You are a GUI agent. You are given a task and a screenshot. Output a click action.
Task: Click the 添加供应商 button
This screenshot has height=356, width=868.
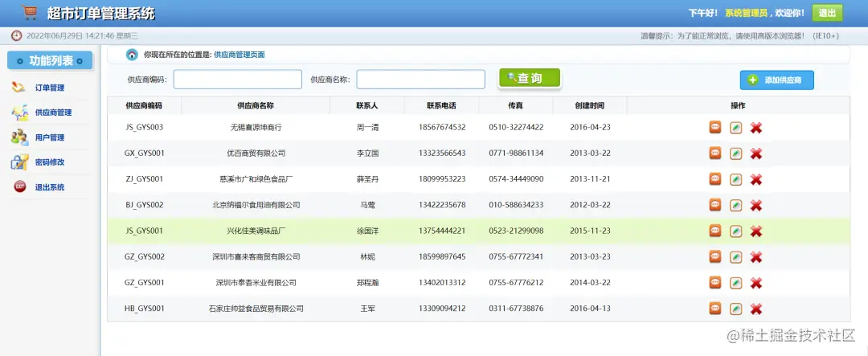click(776, 80)
